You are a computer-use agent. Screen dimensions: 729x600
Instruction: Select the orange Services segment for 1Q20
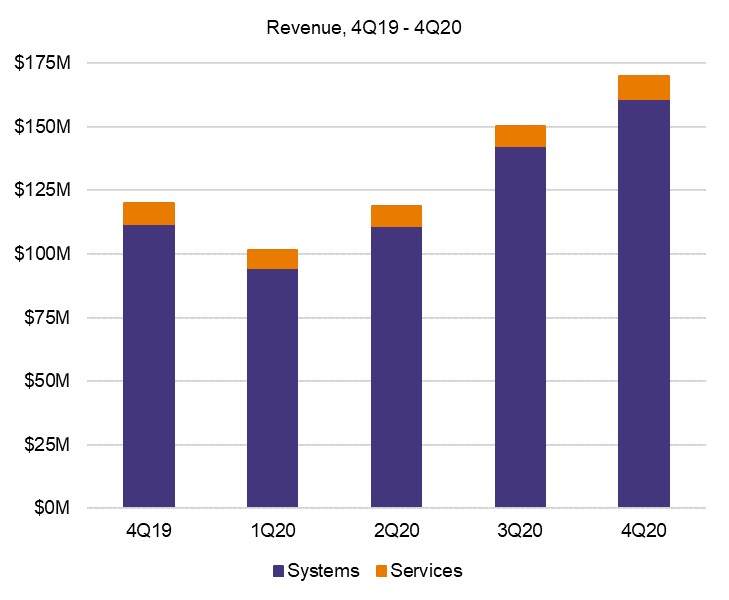pyautogui.click(x=272, y=259)
